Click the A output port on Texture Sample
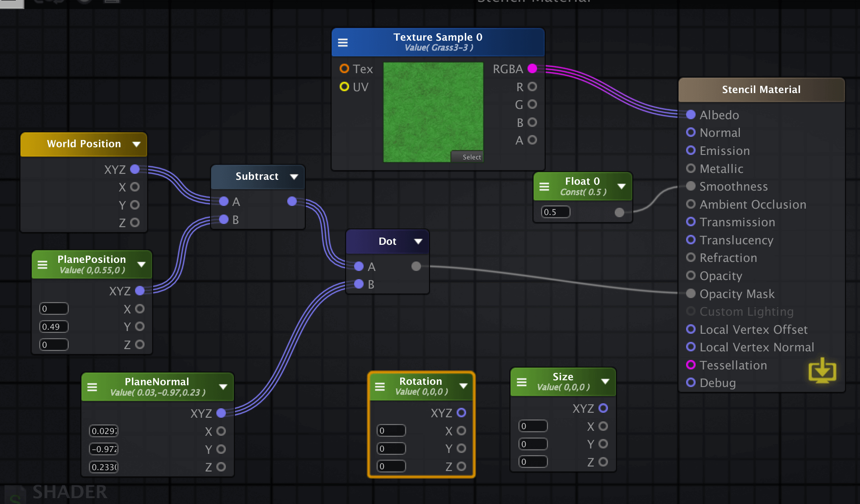860x504 pixels. 533,140
